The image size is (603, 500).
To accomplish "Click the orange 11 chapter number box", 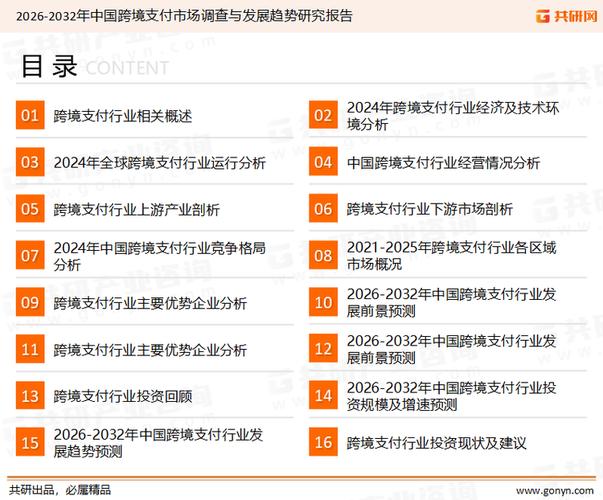I will (30, 349).
